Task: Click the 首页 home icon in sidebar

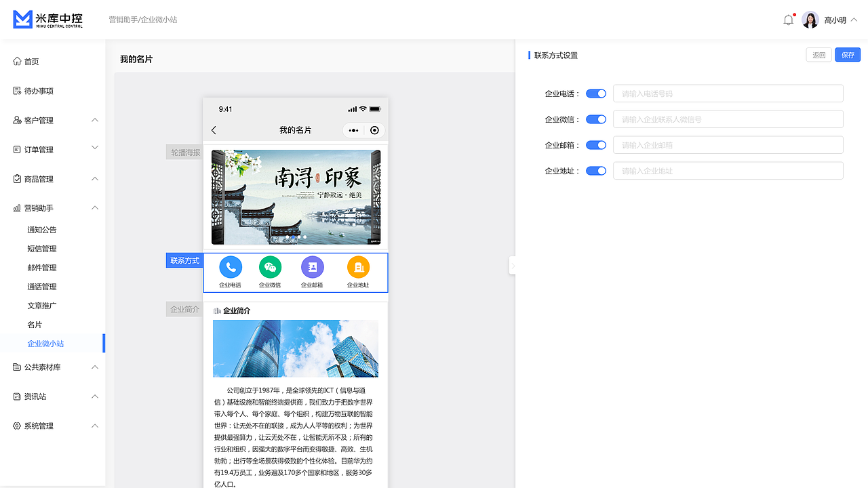Action: tap(16, 61)
